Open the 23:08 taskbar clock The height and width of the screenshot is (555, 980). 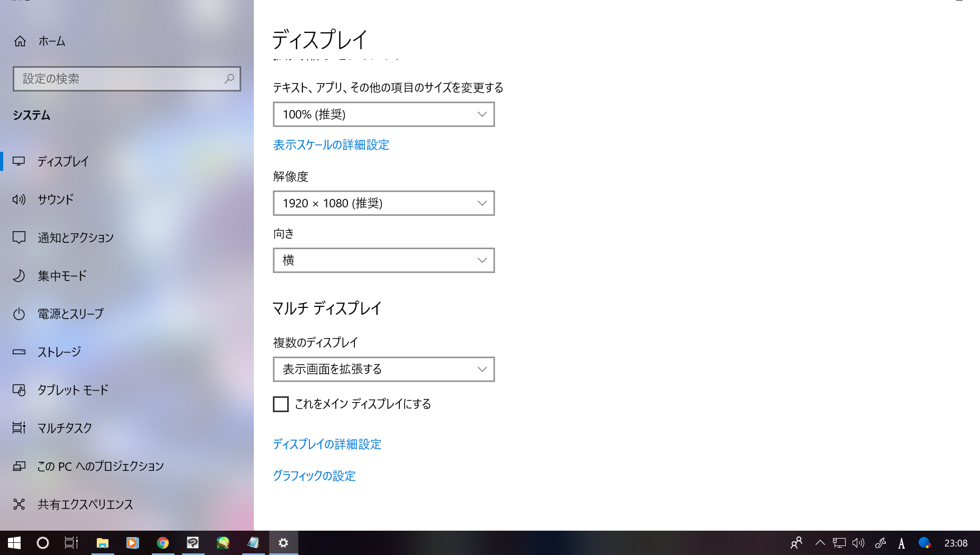point(956,543)
